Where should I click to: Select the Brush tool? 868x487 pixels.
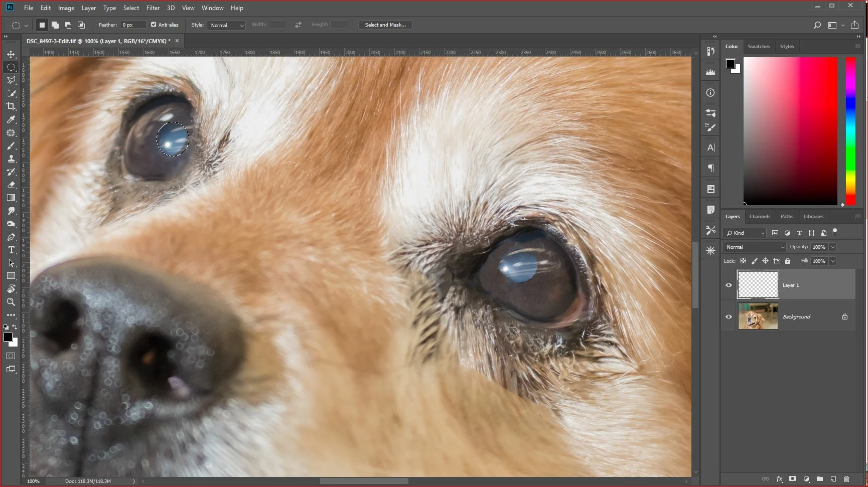11,145
